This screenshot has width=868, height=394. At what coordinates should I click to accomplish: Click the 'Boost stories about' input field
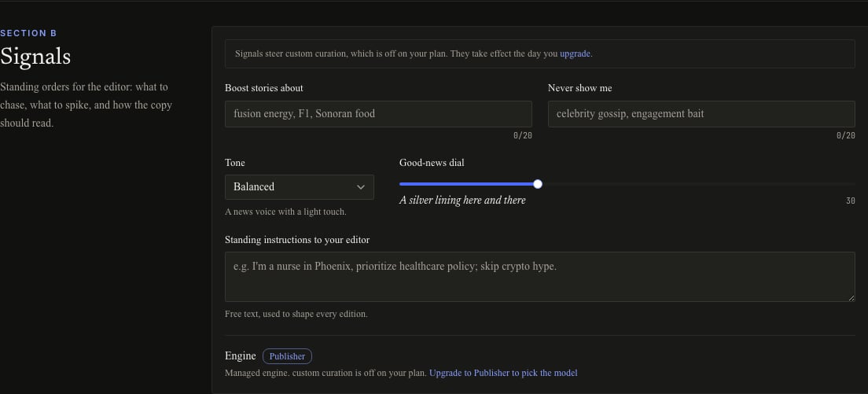point(378,114)
